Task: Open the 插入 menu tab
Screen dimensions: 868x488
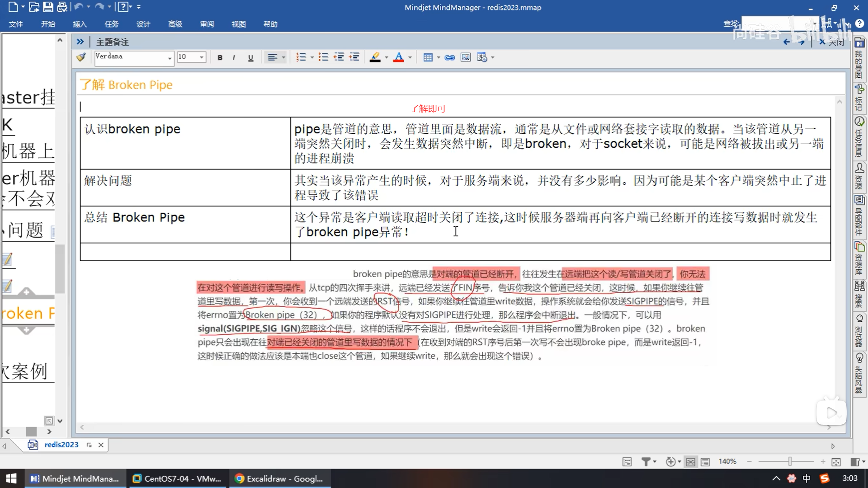Action: pyautogui.click(x=80, y=24)
